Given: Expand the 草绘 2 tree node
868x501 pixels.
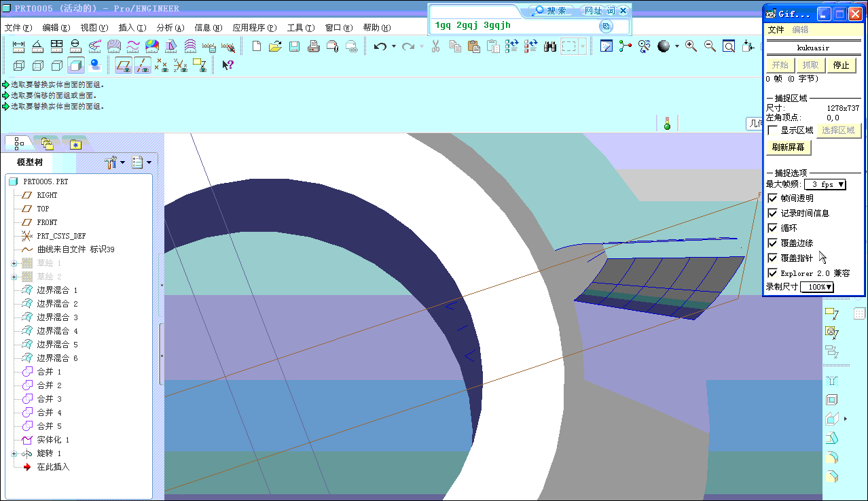Looking at the screenshot, I should click(x=14, y=277).
